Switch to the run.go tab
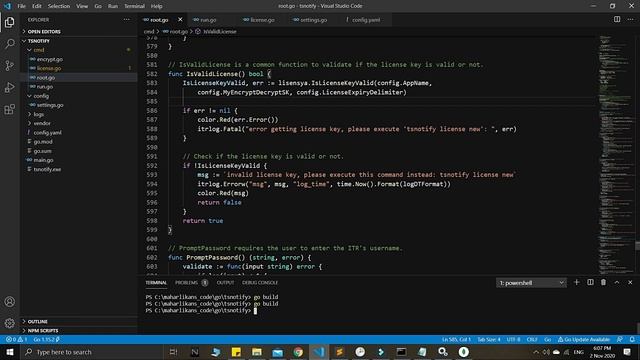The height and width of the screenshot is (360, 640). pyautogui.click(x=209, y=20)
